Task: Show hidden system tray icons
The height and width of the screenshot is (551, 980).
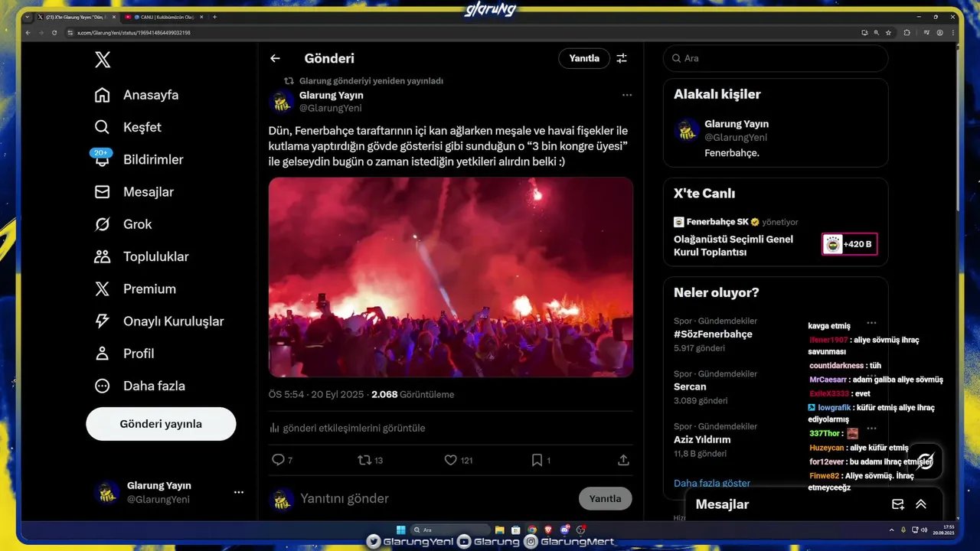Action: (891, 530)
